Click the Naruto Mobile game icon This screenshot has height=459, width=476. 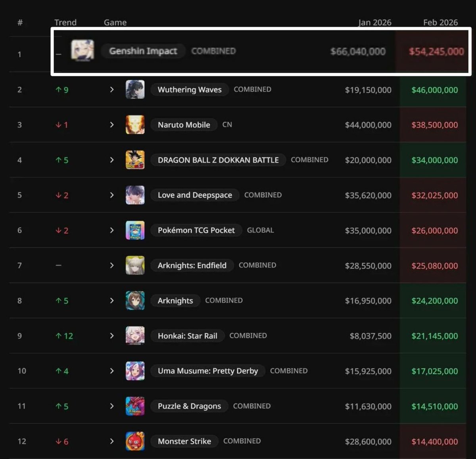[135, 125]
